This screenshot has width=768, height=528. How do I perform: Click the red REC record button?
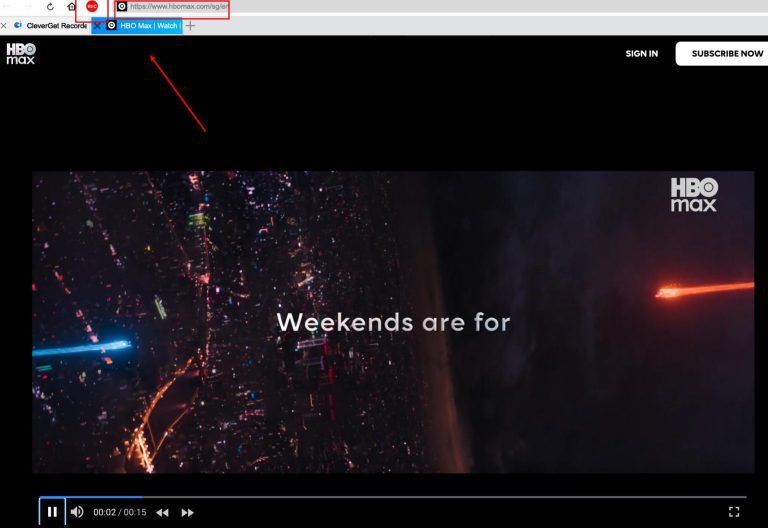coord(92,6)
